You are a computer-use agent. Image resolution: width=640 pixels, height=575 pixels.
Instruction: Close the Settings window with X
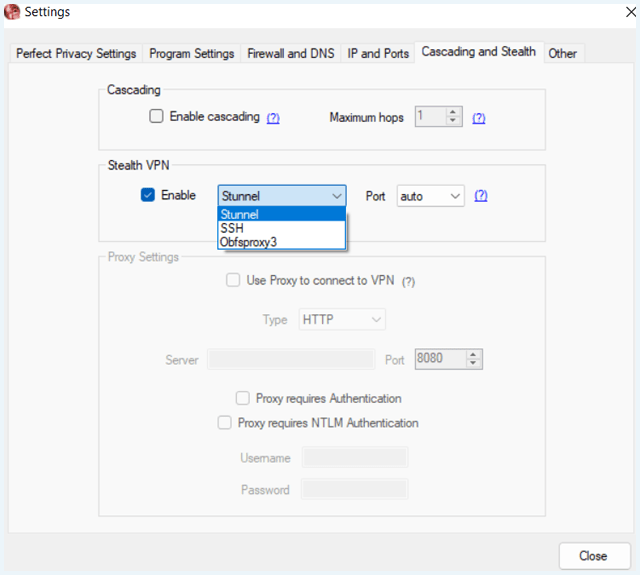(631, 12)
